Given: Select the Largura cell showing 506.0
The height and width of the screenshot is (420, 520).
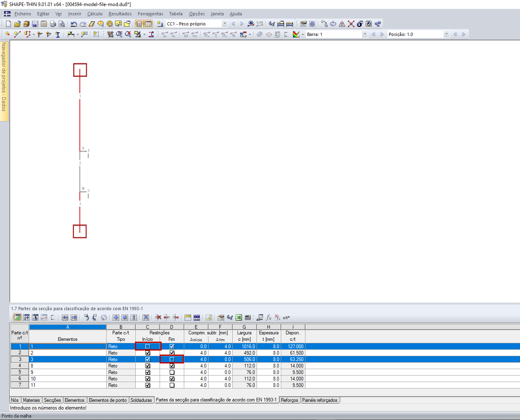Looking at the screenshot, I should 244,359.
